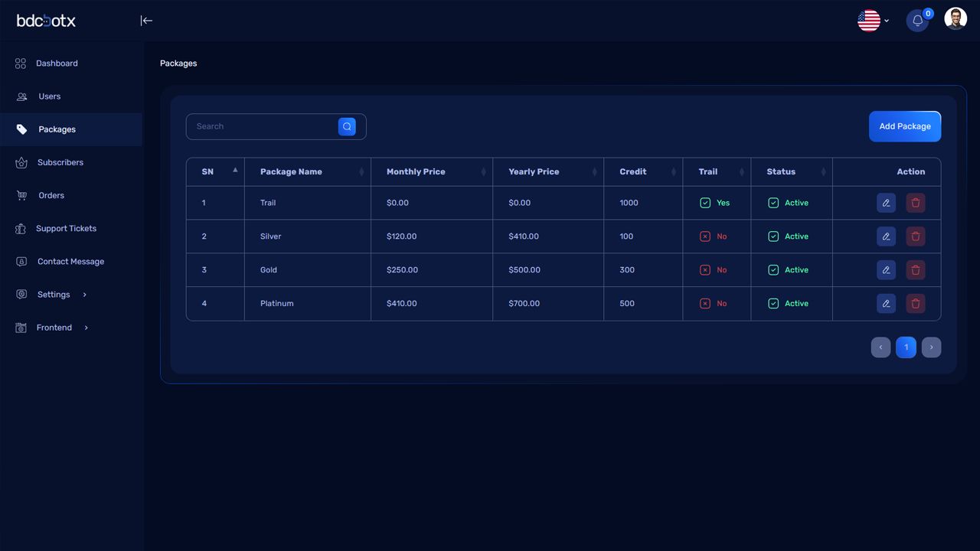The height and width of the screenshot is (551, 980).
Task: Click the Subscribers icon in sidebar
Action: (21, 162)
